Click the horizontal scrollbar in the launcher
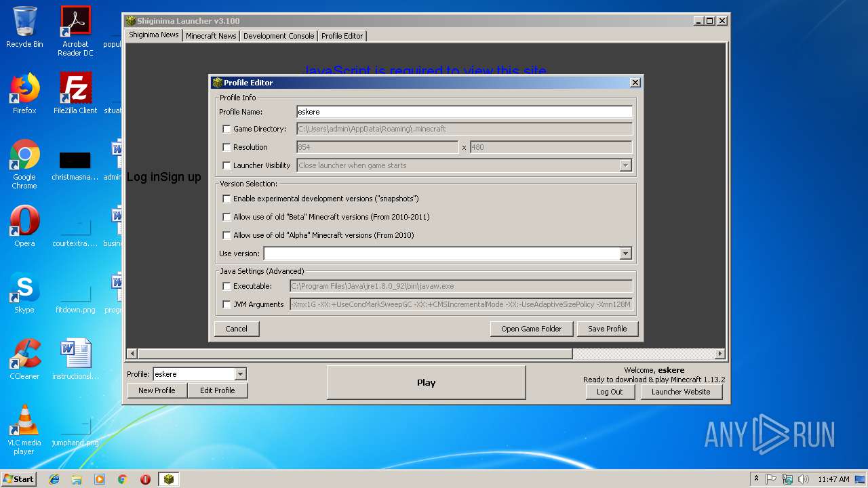868x488 pixels. click(x=355, y=354)
